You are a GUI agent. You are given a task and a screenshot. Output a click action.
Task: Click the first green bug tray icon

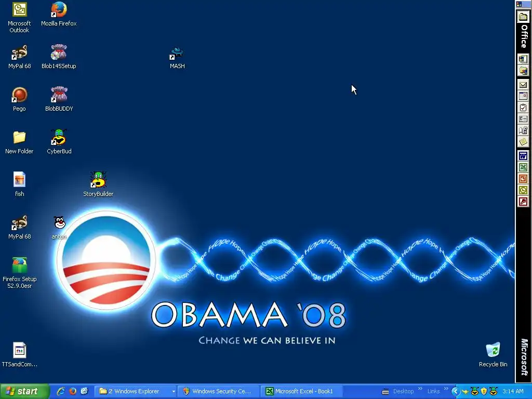pyautogui.click(x=475, y=391)
